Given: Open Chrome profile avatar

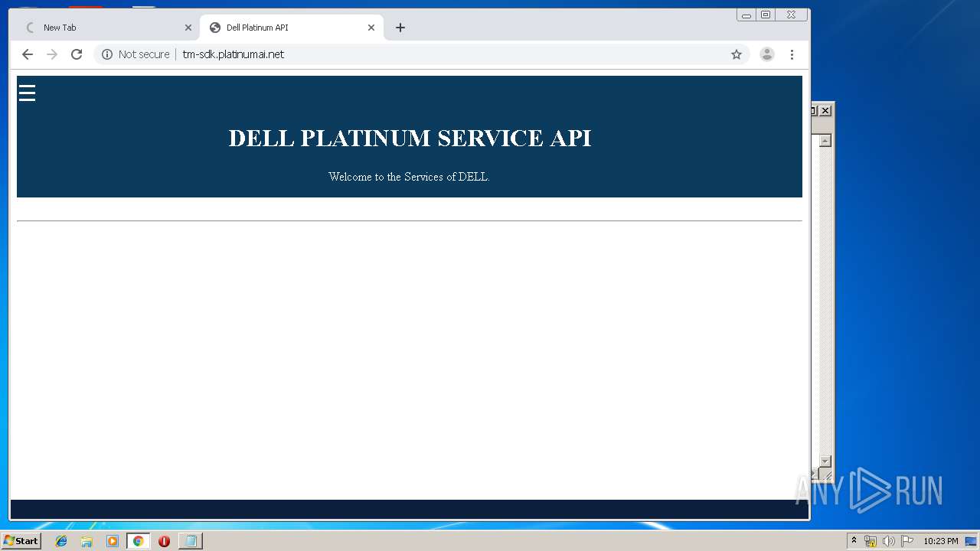Looking at the screenshot, I should [766, 54].
